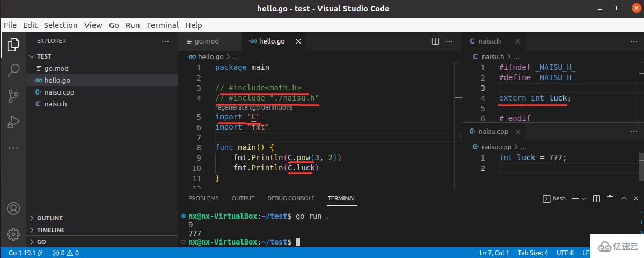Switch to the PROBLEMS panel tab
The image size is (644, 258).
(x=203, y=198)
